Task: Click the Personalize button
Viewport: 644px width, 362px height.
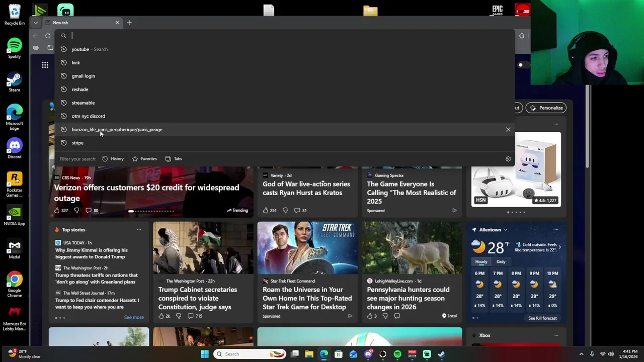Action: (546, 108)
